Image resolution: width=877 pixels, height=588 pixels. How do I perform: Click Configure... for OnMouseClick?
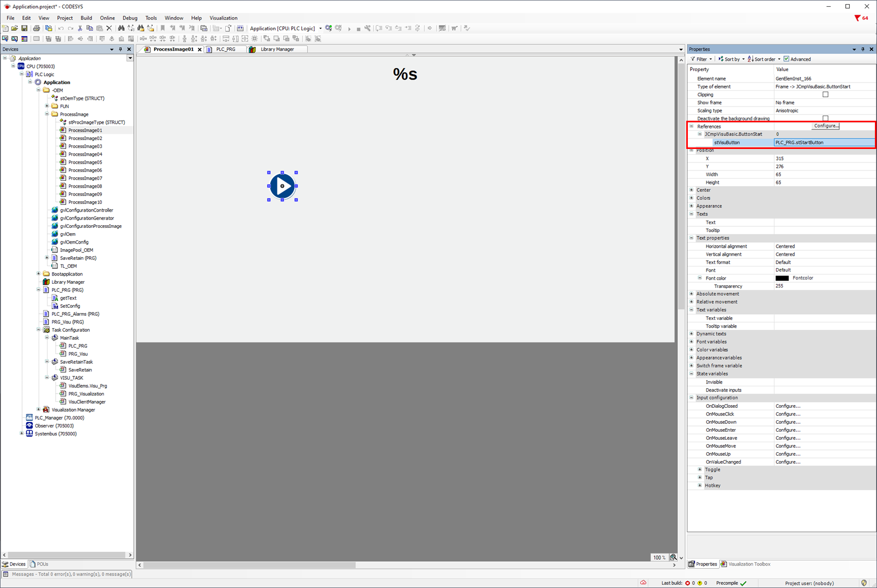point(788,414)
